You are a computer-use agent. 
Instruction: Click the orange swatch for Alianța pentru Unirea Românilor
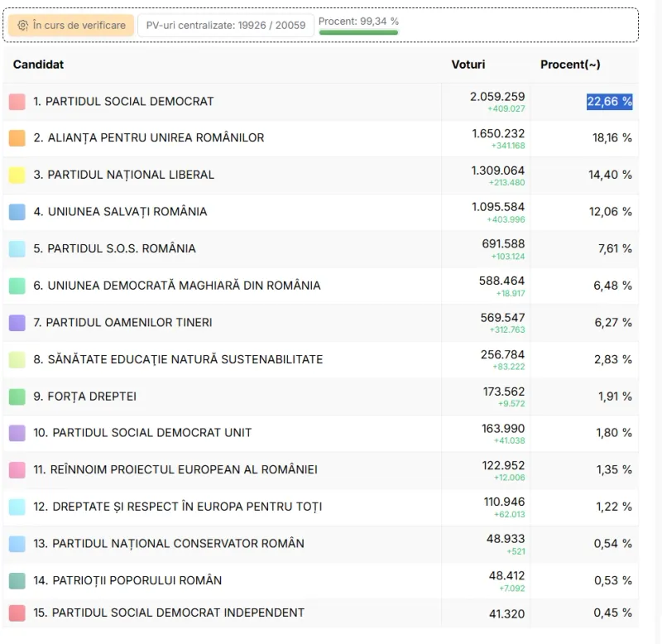coord(17,138)
